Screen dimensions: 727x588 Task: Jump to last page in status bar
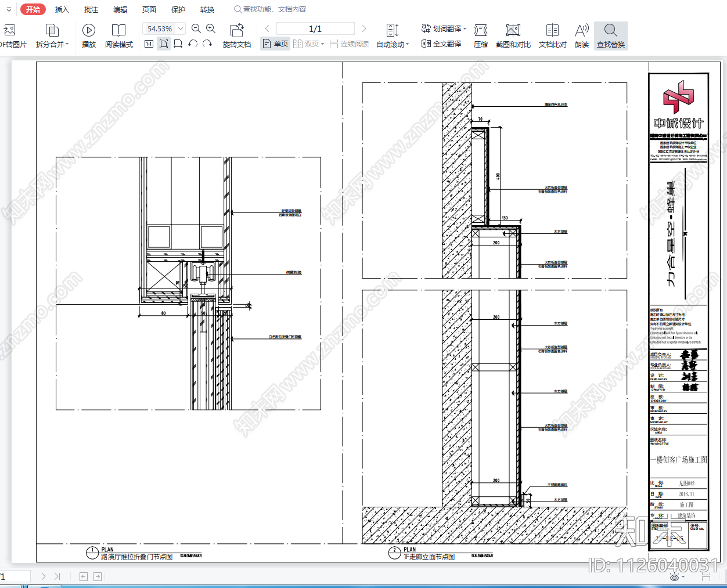tap(57, 576)
